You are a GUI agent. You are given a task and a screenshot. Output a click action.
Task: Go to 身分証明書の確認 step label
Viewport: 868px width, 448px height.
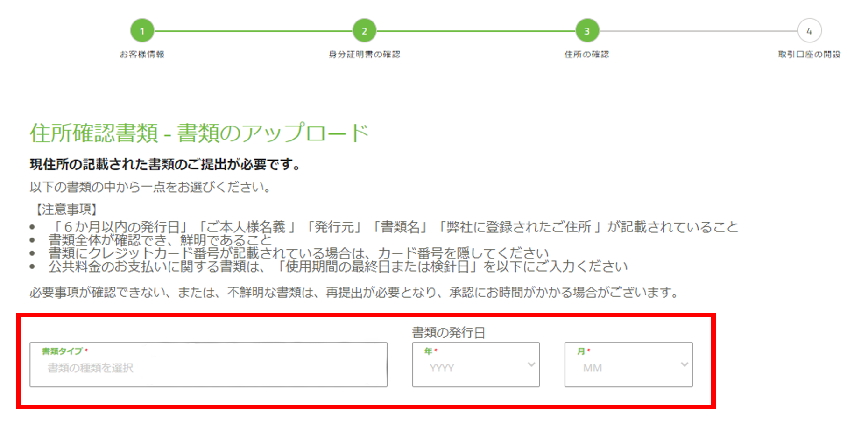point(364,55)
